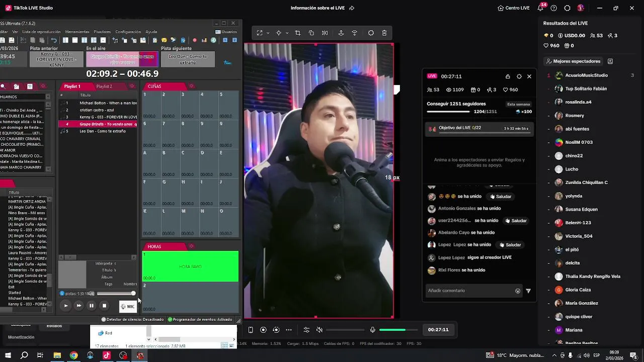Switch to portrait phone orientation icon
644x362 pixels.
click(x=251, y=330)
